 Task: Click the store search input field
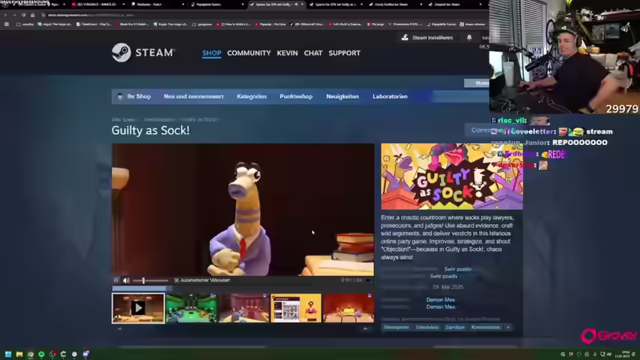coord(460,97)
